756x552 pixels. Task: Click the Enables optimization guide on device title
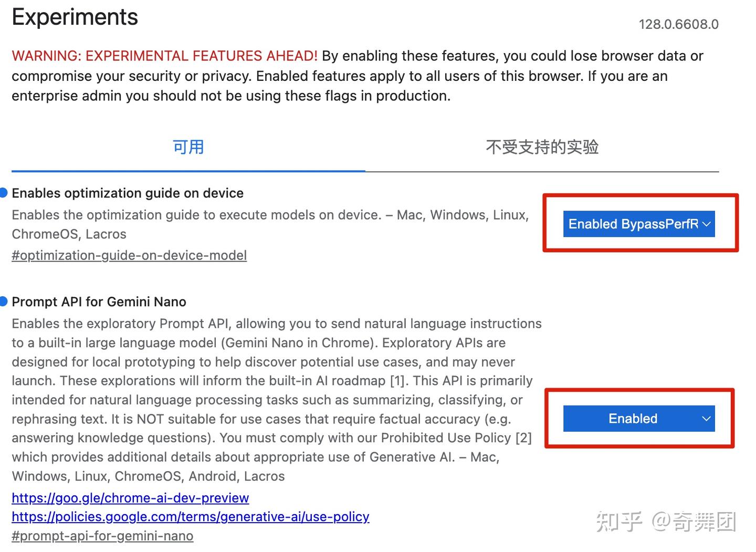128,193
